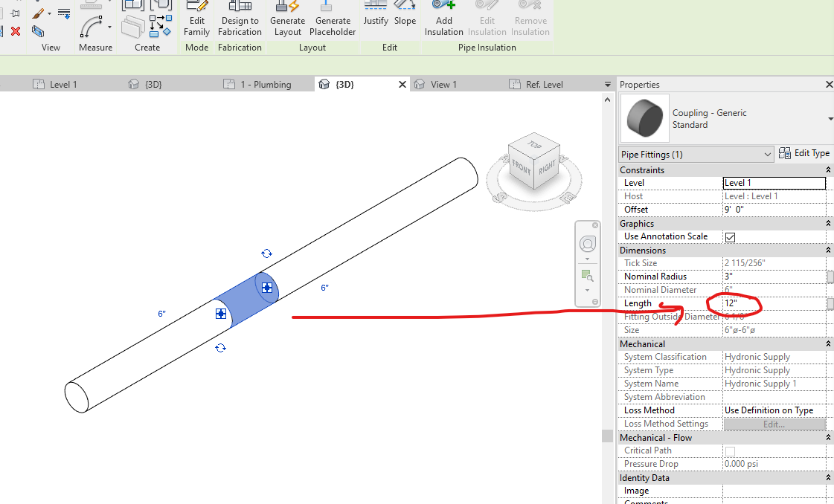Collapse the Constraints section
Image resolution: width=834 pixels, height=504 pixels.
pos(828,170)
